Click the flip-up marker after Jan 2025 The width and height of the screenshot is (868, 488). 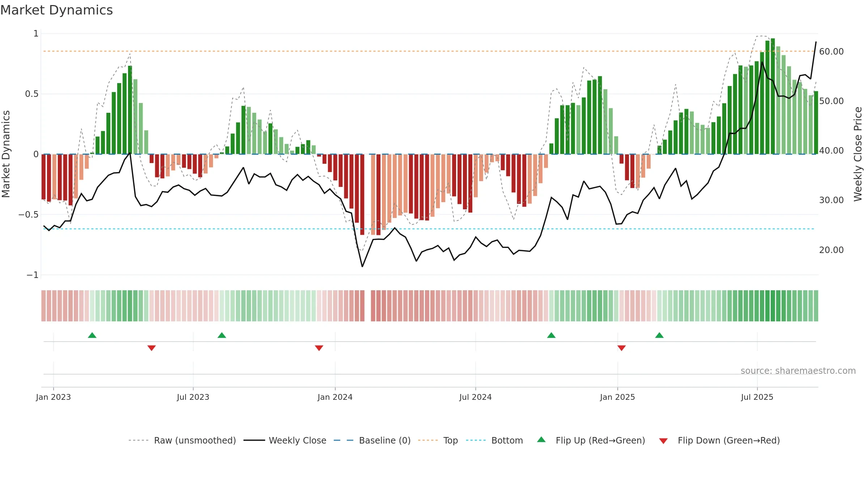tap(659, 335)
